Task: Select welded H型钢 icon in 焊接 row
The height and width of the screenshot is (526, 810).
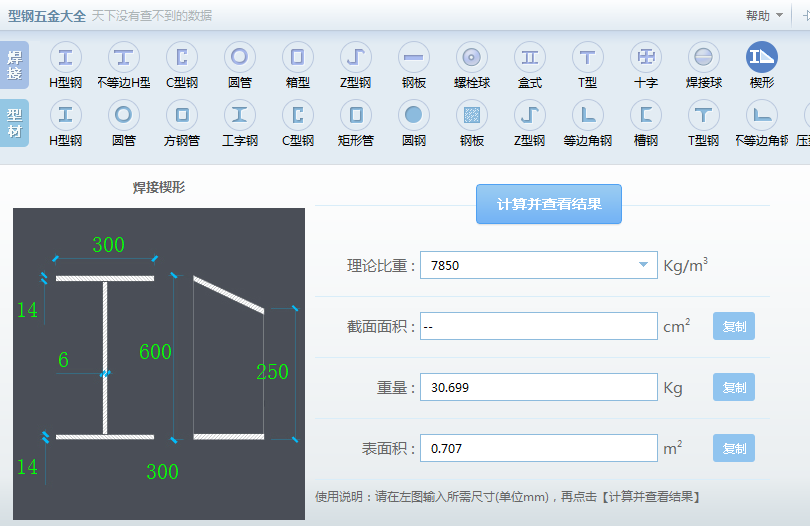Action: coord(66,57)
